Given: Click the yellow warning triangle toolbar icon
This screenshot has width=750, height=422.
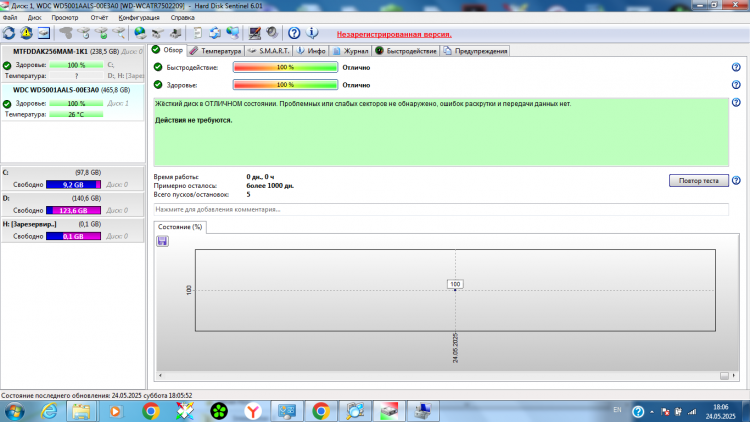Looking at the screenshot, I should click(x=26, y=33).
